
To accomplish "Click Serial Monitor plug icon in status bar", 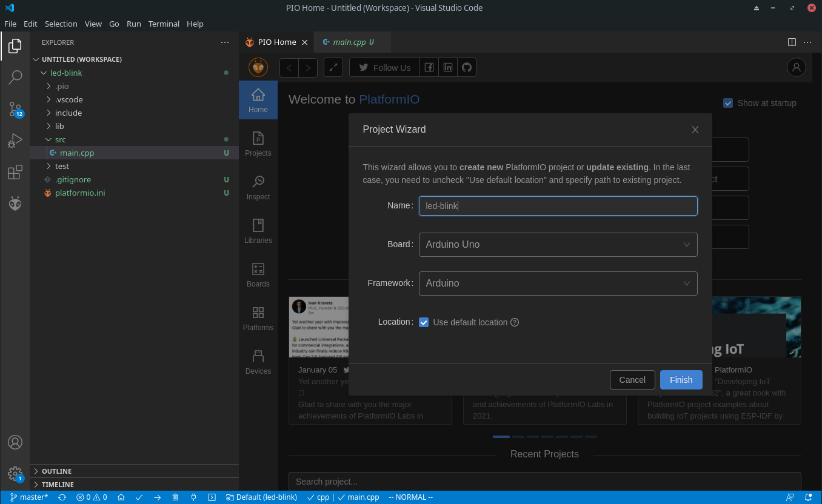I will point(193,497).
